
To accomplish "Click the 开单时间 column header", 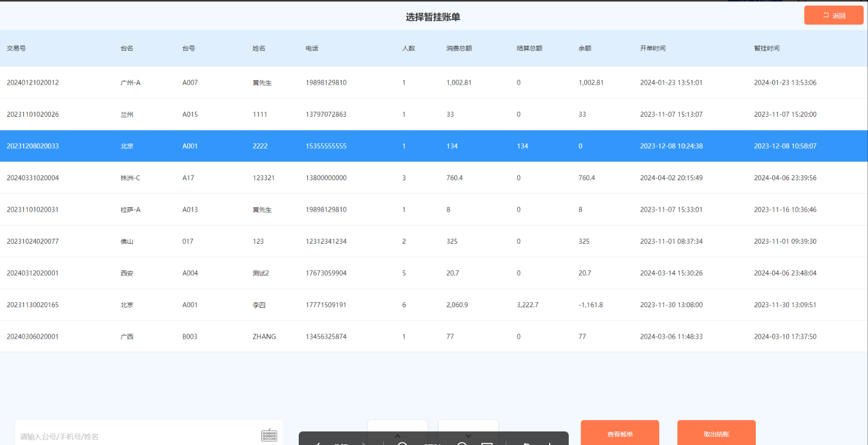I will [653, 48].
